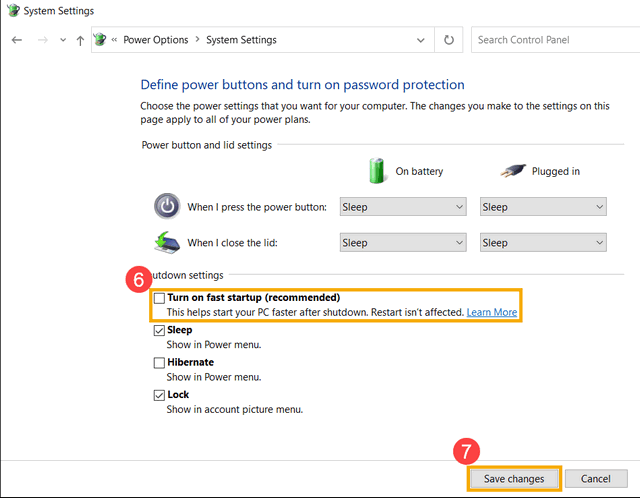Click the System Settings title bar icon
The width and height of the screenshot is (640, 498).
coord(10,11)
